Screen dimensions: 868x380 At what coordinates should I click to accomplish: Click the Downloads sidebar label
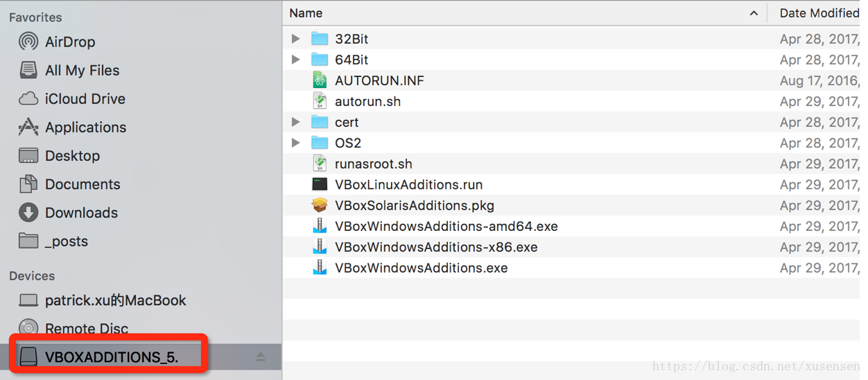(81, 212)
